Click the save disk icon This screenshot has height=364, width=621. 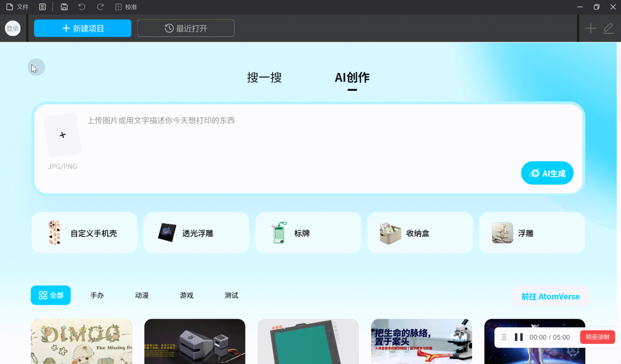64,7
